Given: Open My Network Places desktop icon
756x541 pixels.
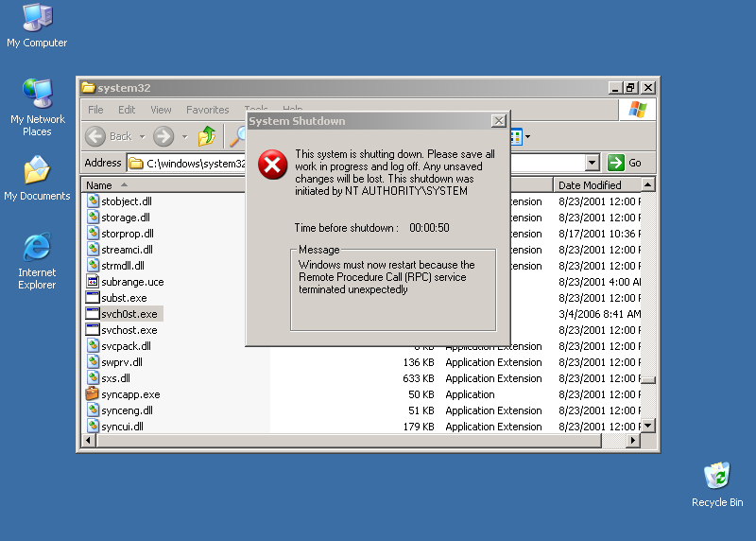Looking at the screenshot, I should click(x=37, y=107).
